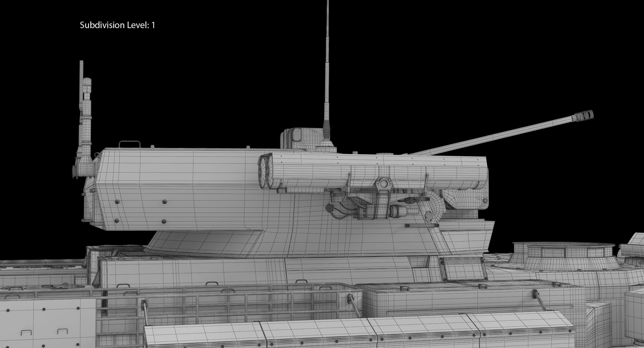Click the upper-left bolt on turret side

click(x=117, y=202)
